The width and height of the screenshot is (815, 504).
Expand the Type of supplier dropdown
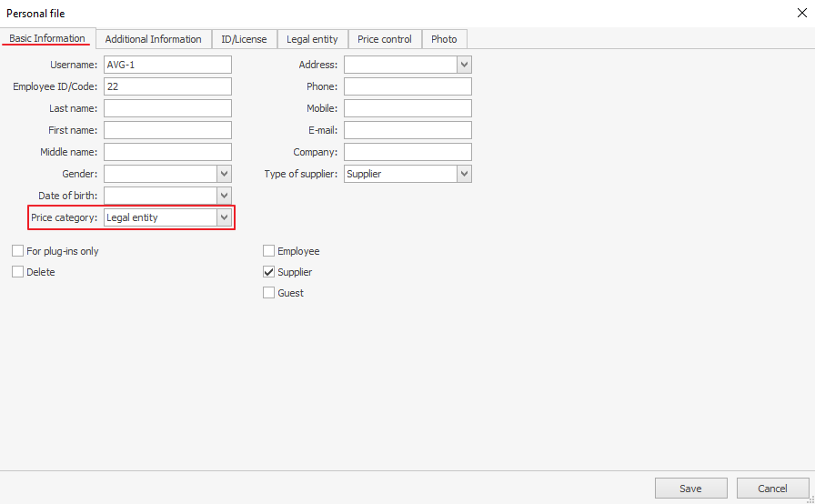(x=464, y=174)
